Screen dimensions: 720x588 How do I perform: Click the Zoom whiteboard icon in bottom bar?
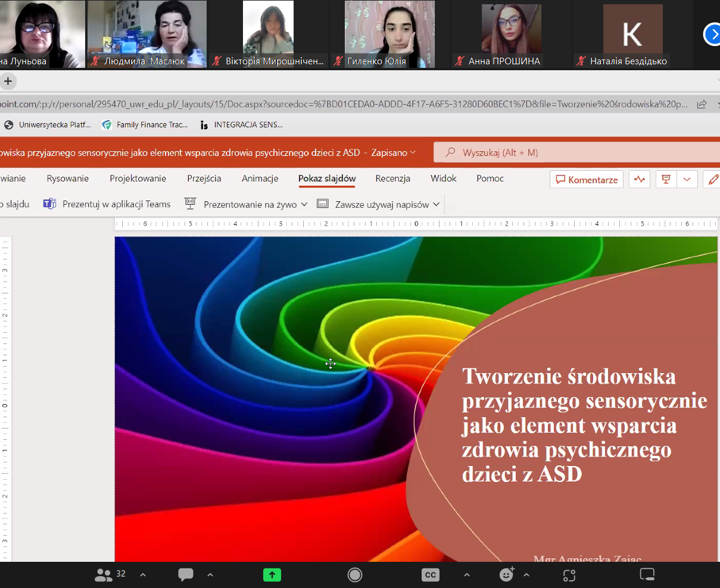click(647, 574)
